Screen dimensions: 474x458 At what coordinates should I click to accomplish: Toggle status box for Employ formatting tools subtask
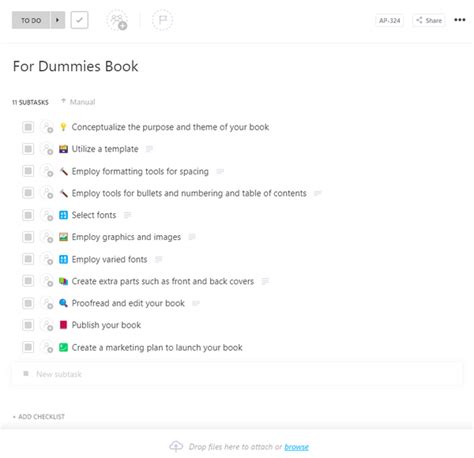pyautogui.click(x=28, y=171)
